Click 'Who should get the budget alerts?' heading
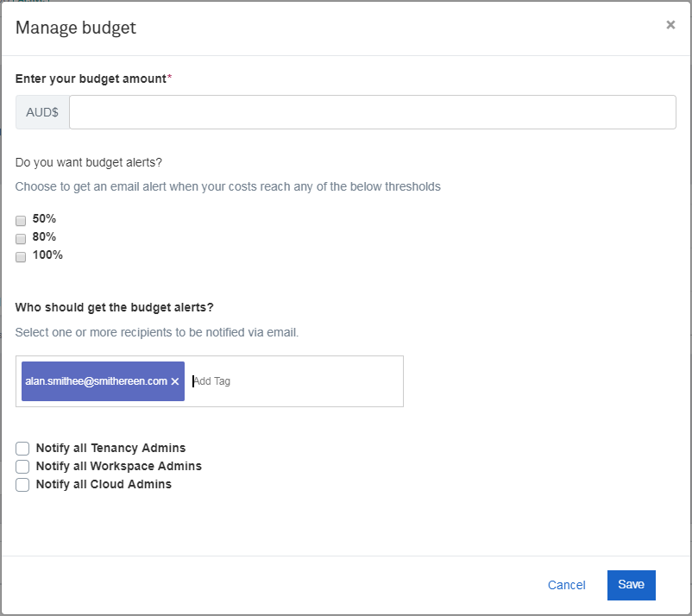The width and height of the screenshot is (692, 616). pyautogui.click(x=115, y=307)
